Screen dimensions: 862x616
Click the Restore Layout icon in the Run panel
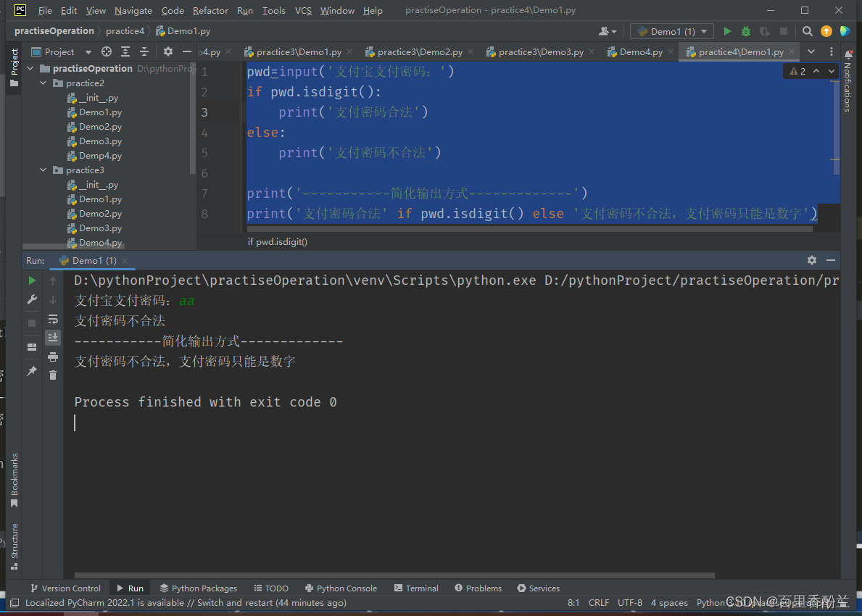[x=32, y=347]
